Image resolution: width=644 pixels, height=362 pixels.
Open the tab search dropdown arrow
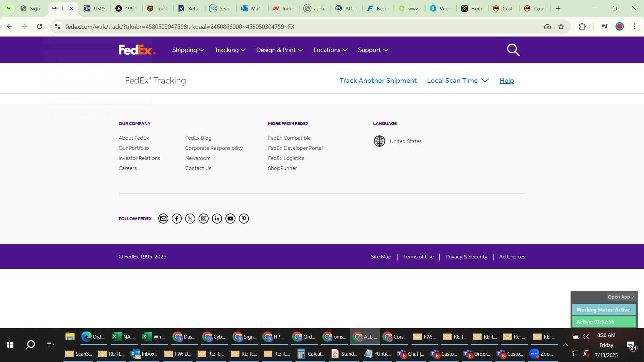tap(9, 8)
